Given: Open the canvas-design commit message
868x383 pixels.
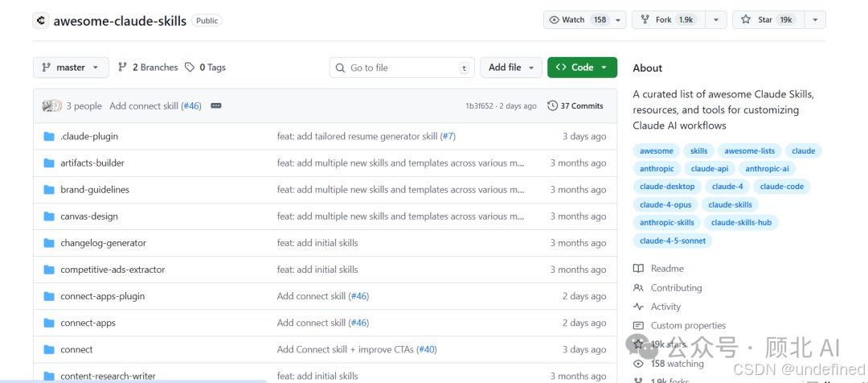Looking at the screenshot, I should click(401, 216).
